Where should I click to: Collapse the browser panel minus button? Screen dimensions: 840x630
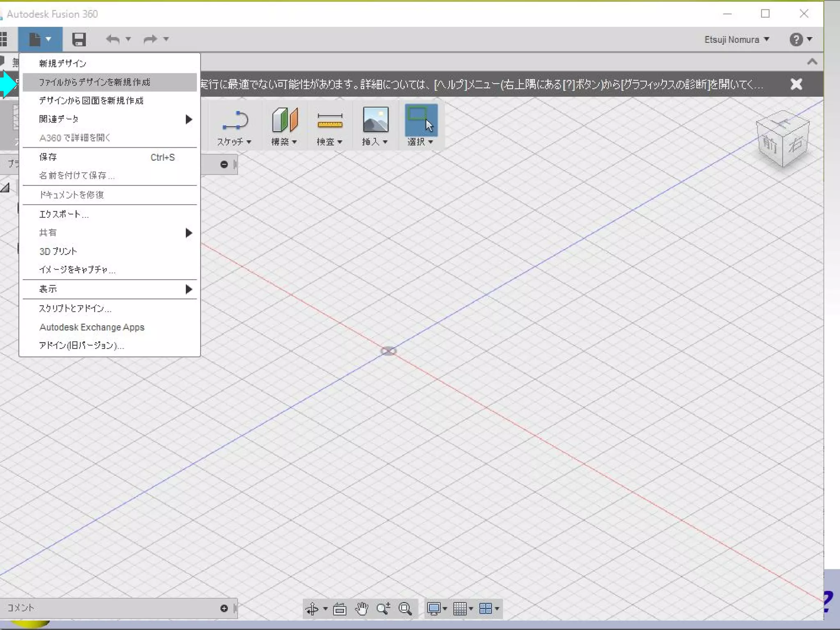[x=224, y=164]
